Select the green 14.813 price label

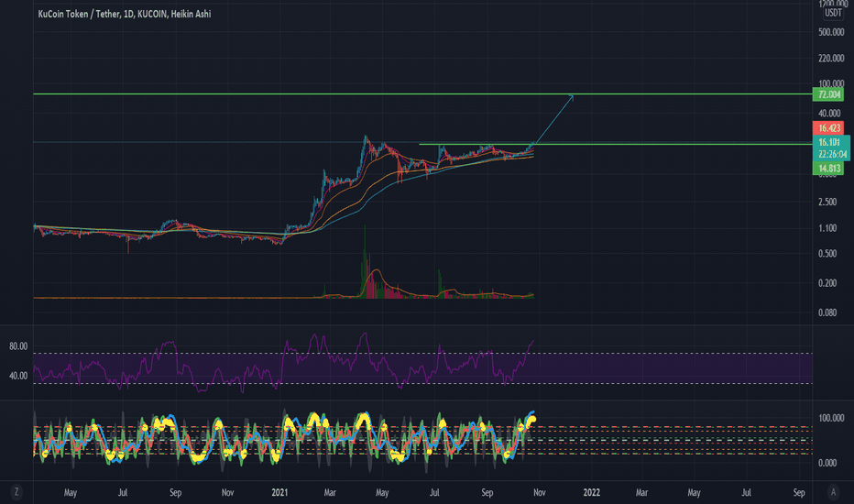827,169
